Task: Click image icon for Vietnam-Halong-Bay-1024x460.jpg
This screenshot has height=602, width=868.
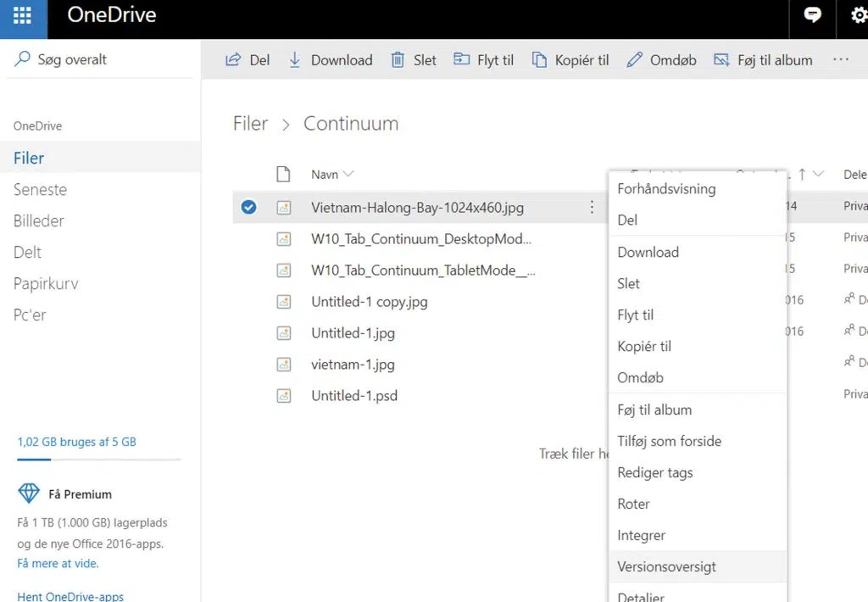Action: pos(284,208)
